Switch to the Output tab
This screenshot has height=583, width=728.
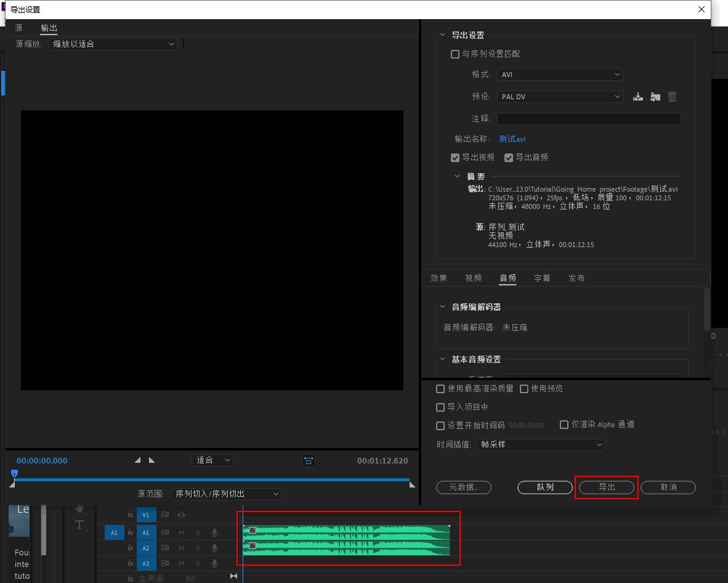[x=49, y=28]
